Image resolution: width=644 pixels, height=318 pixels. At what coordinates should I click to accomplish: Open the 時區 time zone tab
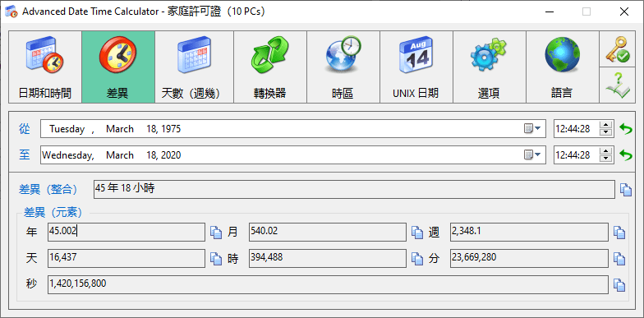pos(343,67)
